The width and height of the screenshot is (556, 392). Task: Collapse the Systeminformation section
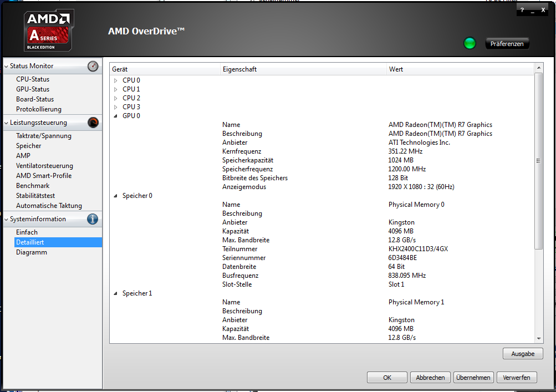tap(6, 219)
